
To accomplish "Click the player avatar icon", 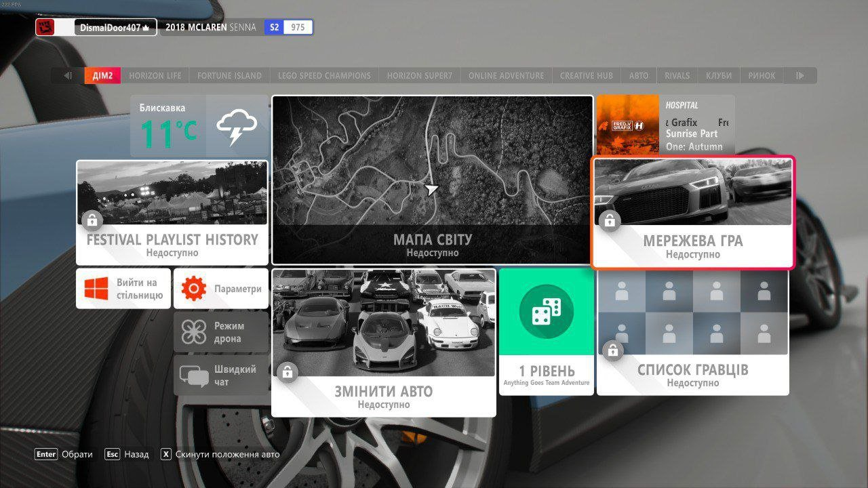I will pyautogui.click(x=45, y=27).
